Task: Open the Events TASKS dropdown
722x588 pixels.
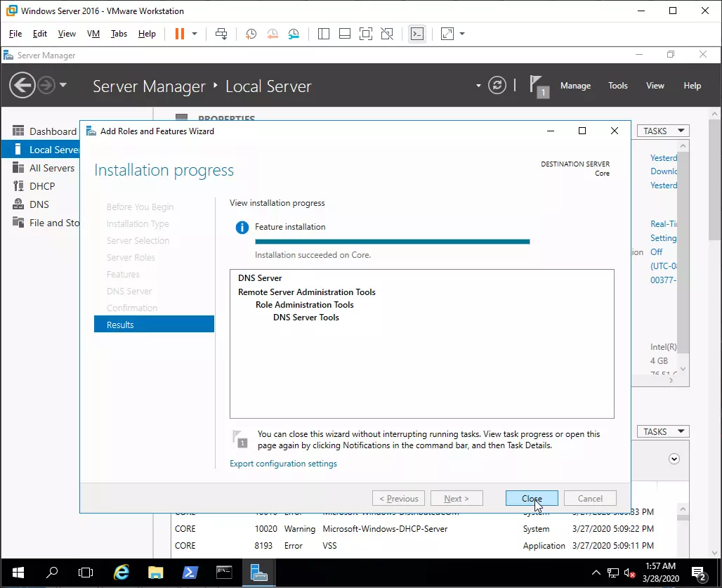Action: (x=663, y=431)
